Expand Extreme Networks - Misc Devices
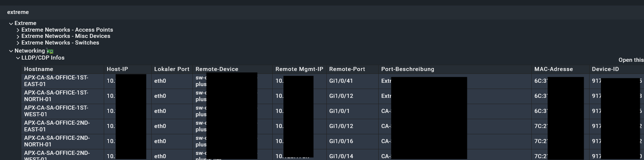Screen dimensions: 644x160 [18, 36]
